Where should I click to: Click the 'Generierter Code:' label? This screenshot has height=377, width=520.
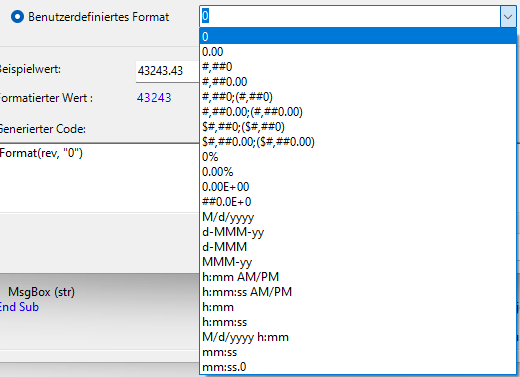coord(43,129)
